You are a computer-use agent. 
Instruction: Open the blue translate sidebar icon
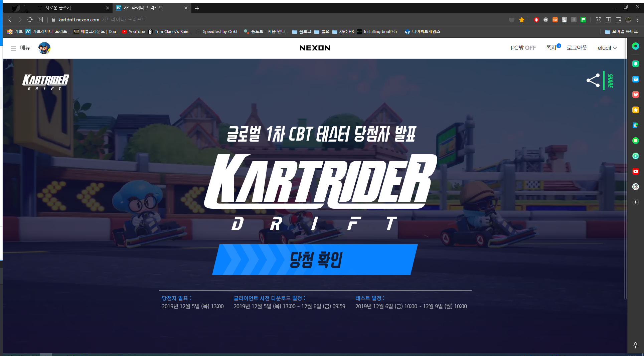click(635, 125)
